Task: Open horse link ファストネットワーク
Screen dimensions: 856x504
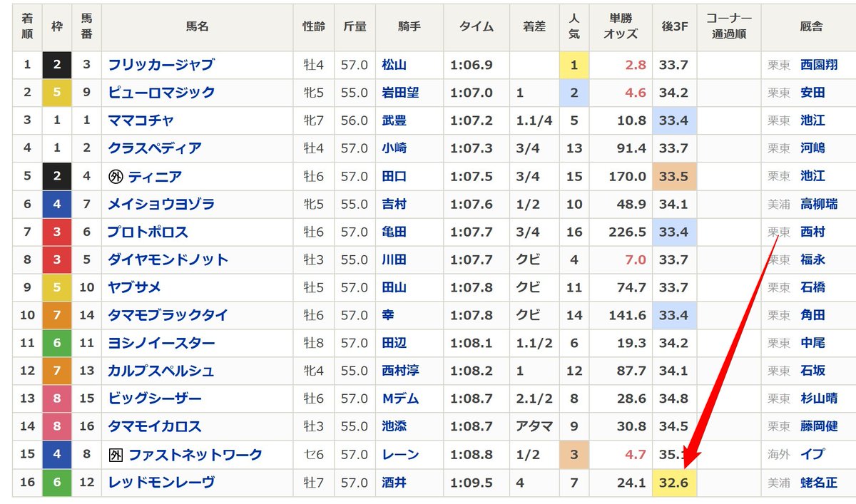Action: click(195, 454)
